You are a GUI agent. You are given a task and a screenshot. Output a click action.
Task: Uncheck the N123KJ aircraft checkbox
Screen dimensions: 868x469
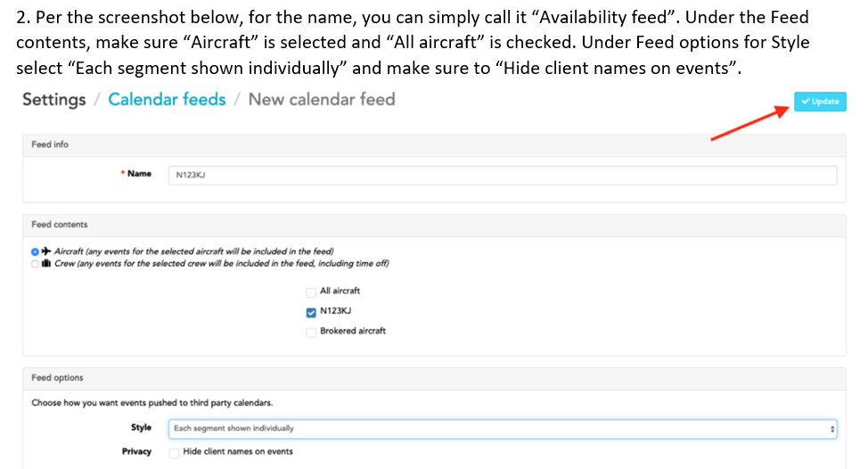(311, 312)
